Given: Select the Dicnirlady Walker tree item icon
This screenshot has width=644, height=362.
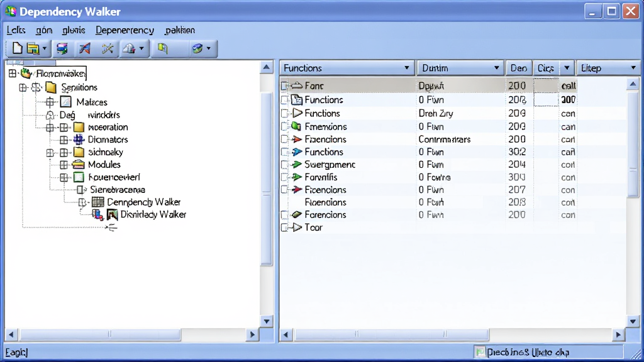Looking at the screenshot, I should (112, 215).
